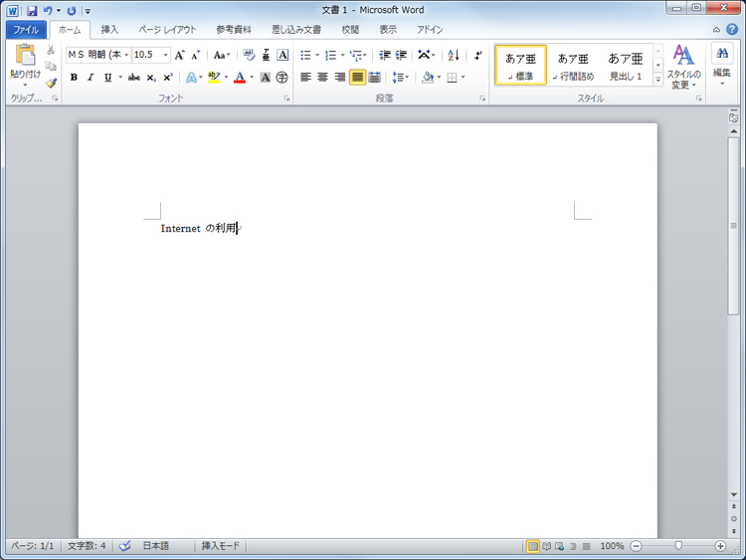Open the bullet list dropdown arrow

(x=317, y=55)
